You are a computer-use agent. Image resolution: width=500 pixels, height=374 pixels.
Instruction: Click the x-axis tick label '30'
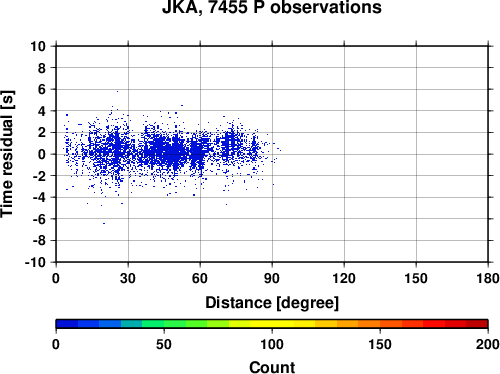coord(128,278)
